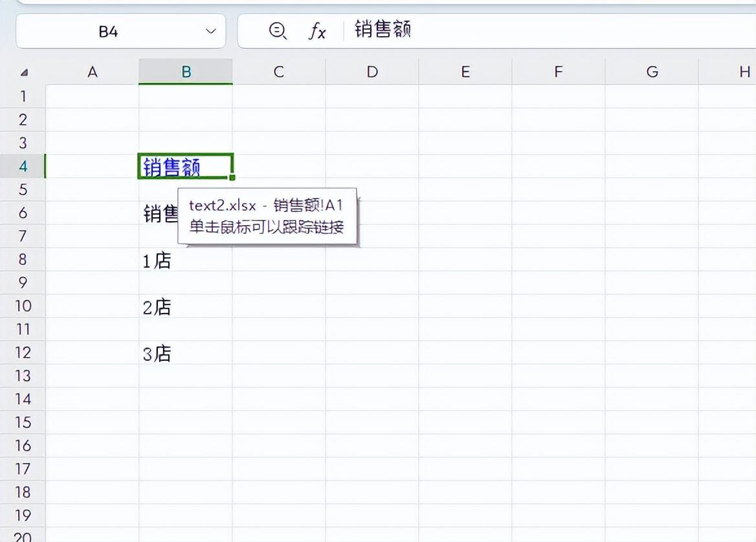Select row 4 header
This screenshot has height=542, width=756.
coord(23,166)
